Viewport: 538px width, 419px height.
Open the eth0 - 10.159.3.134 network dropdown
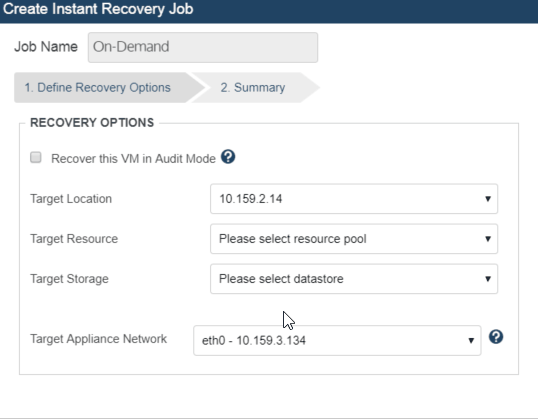pos(337,340)
